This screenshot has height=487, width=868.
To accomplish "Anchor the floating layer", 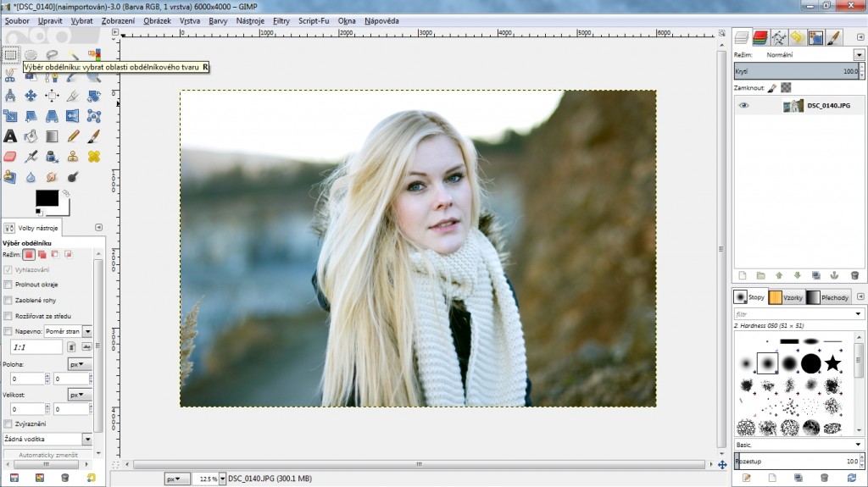I will tap(834, 275).
